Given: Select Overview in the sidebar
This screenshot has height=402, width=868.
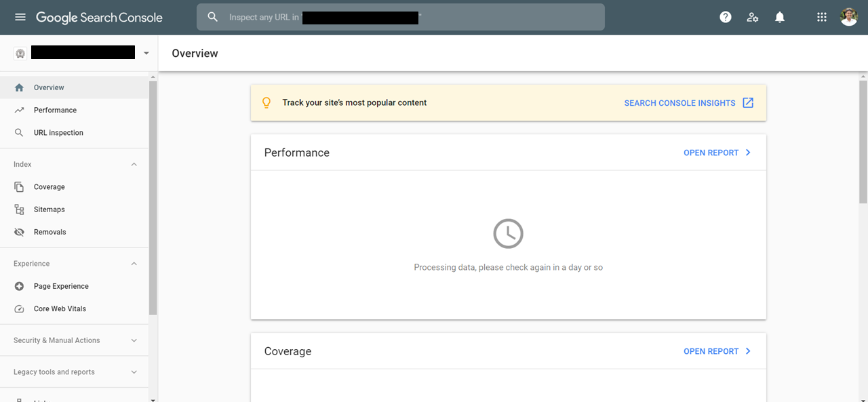Looking at the screenshot, I should coord(74,87).
